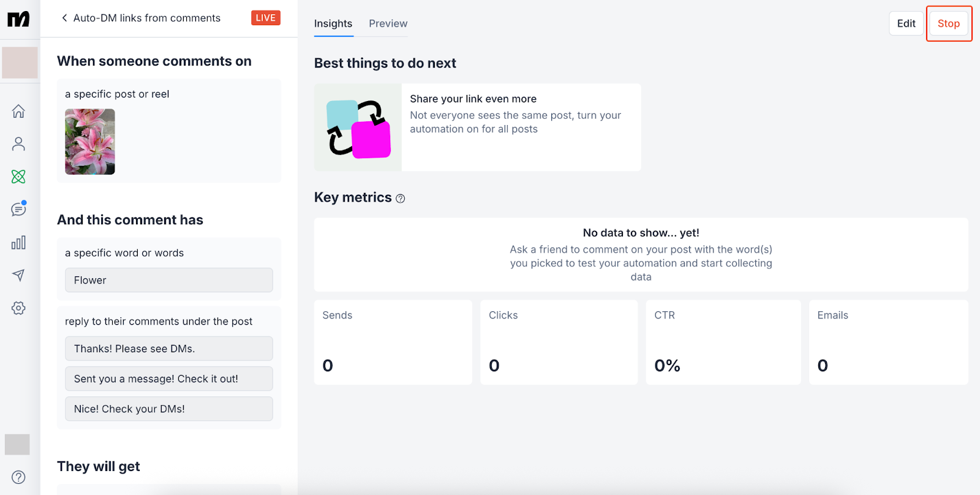
Task: Switch to the Preview tab
Action: point(388,23)
